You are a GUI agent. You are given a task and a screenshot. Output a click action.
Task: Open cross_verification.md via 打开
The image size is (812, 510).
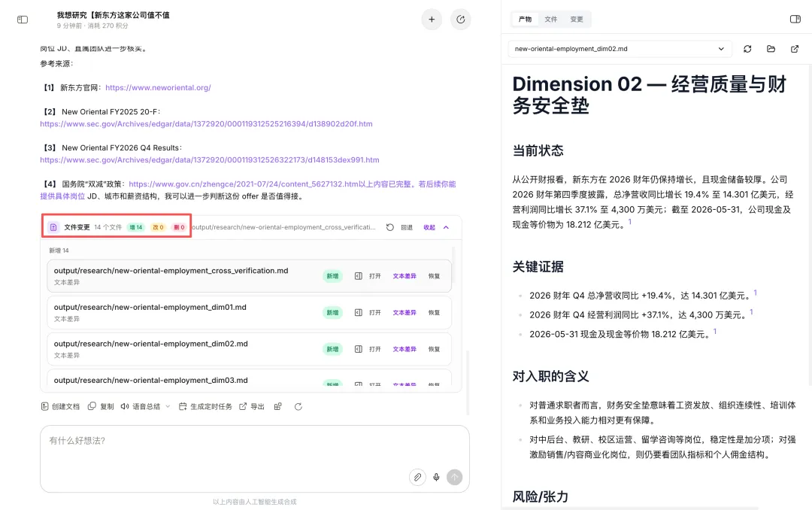(368, 276)
